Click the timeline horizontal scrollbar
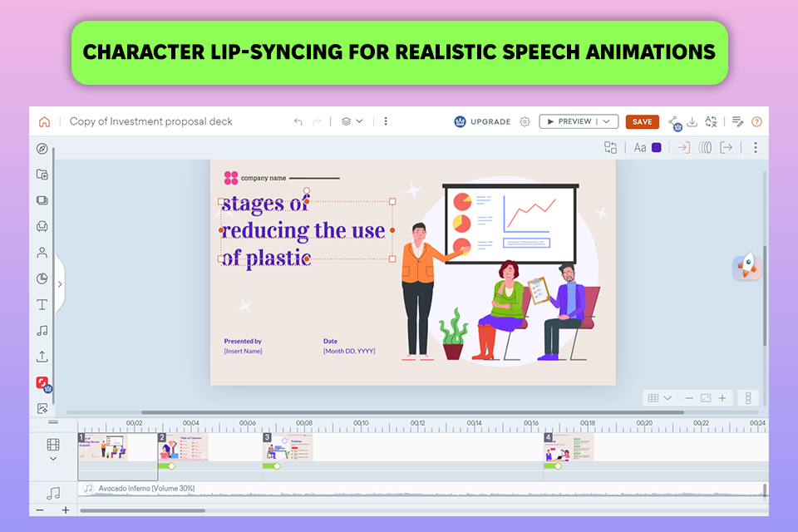This screenshot has width=798, height=532. (143, 510)
